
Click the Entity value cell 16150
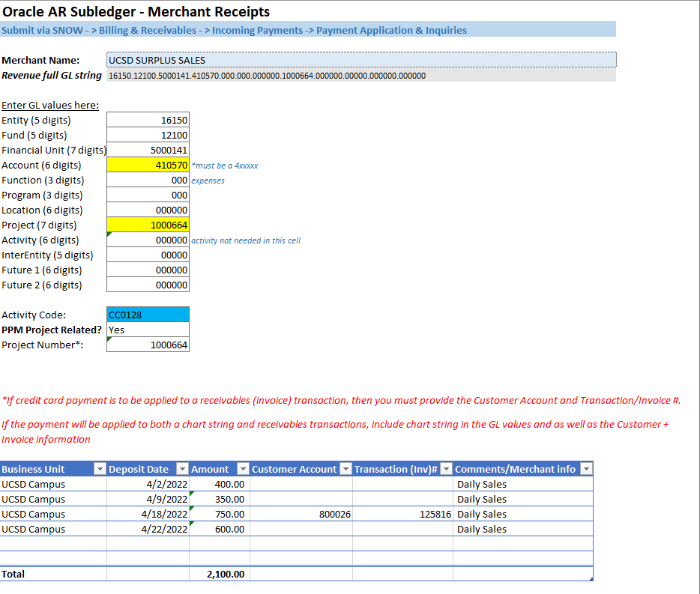148,120
